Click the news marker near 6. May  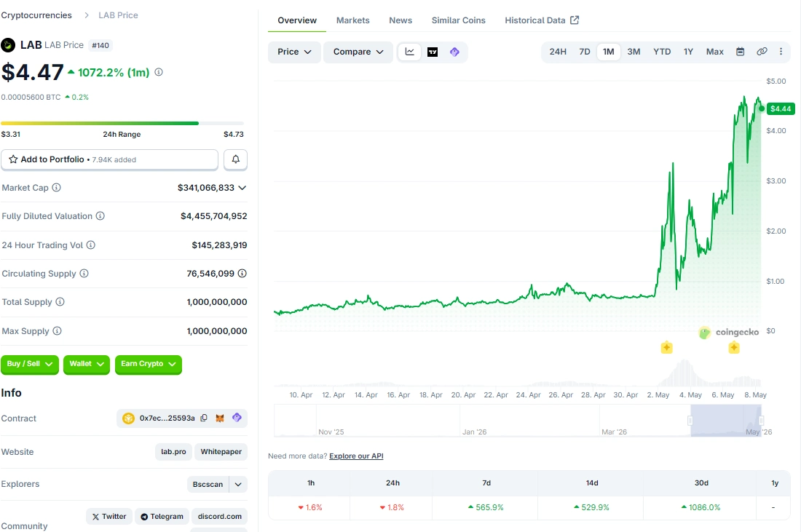pos(734,348)
